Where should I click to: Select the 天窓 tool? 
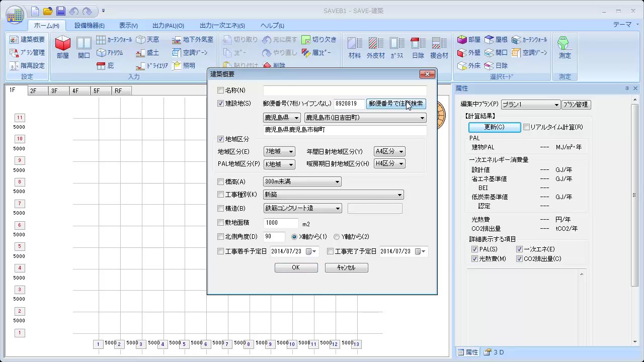(147, 39)
